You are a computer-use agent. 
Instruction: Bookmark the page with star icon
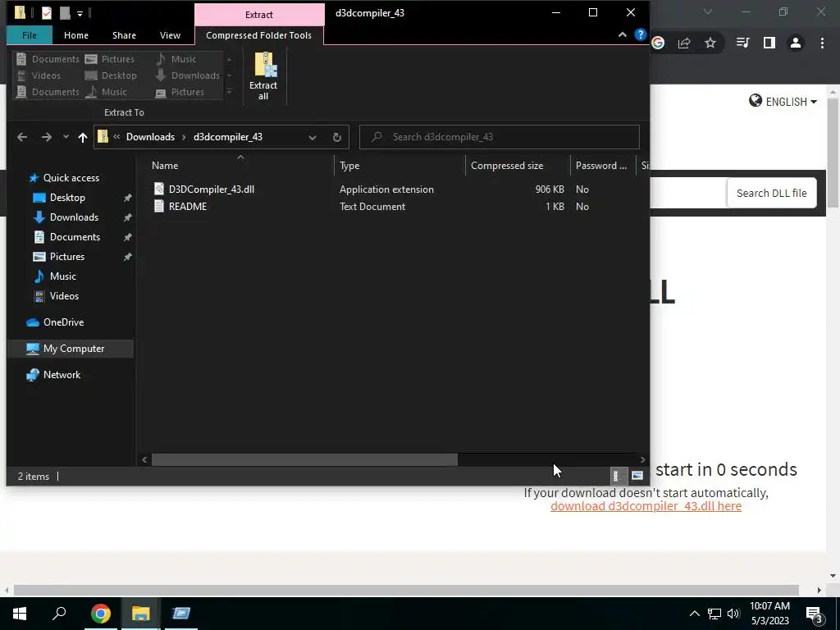710,43
